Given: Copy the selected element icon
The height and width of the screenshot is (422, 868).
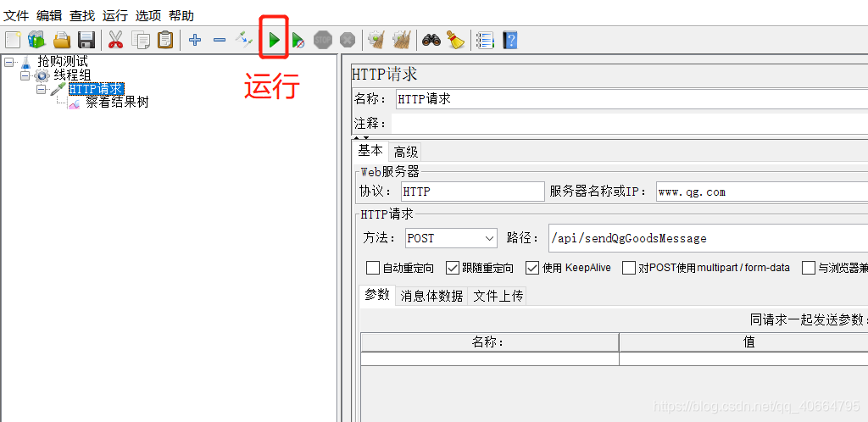Looking at the screenshot, I should pos(141,40).
